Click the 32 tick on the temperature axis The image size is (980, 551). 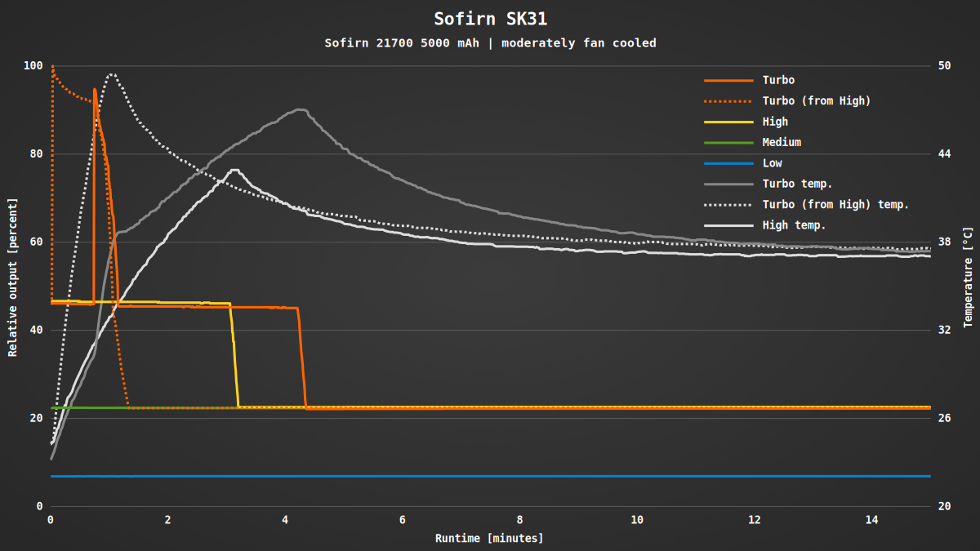[944, 331]
